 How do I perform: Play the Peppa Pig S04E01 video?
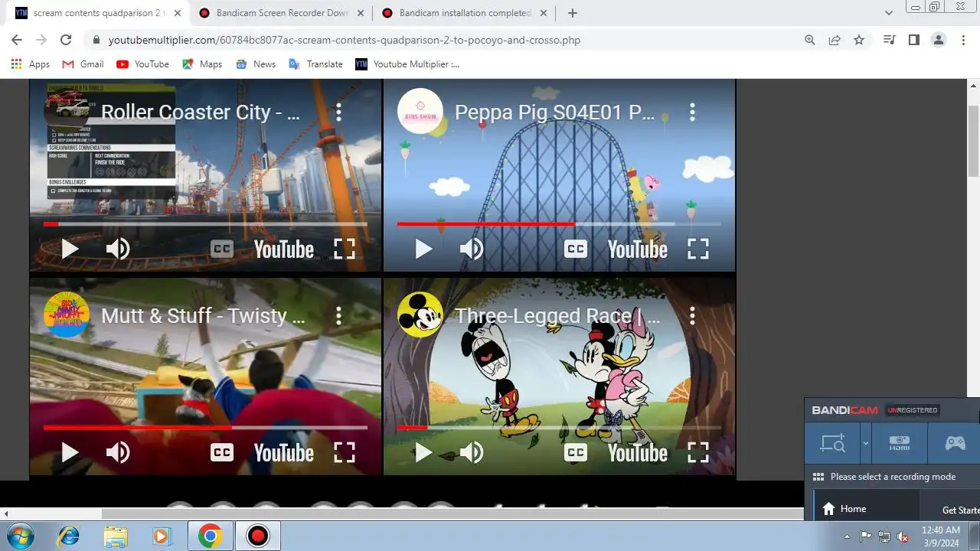[423, 249]
